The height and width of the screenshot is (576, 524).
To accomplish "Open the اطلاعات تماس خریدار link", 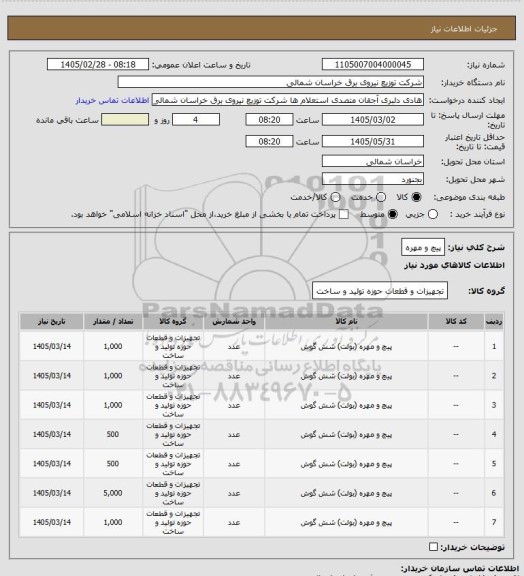I will (112, 100).
